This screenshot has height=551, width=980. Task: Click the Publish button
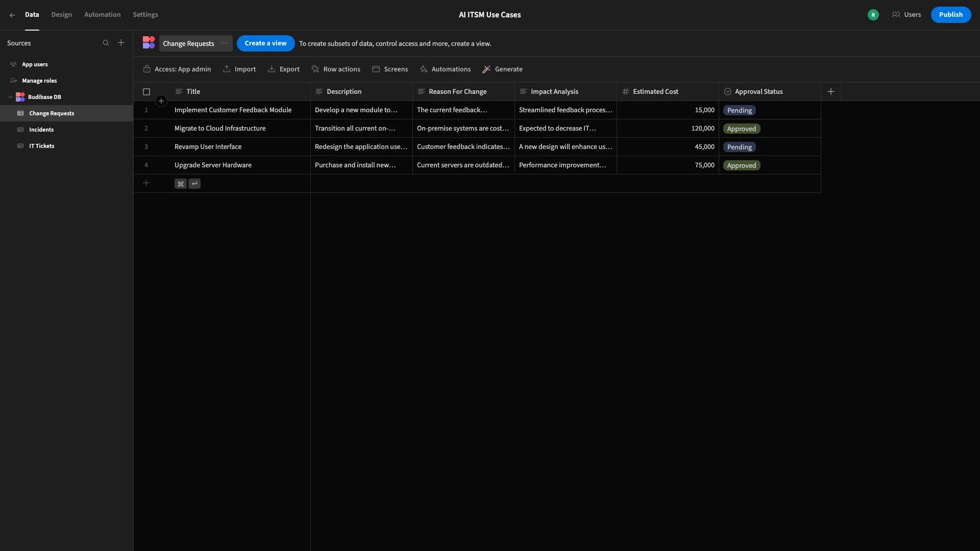(x=950, y=15)
